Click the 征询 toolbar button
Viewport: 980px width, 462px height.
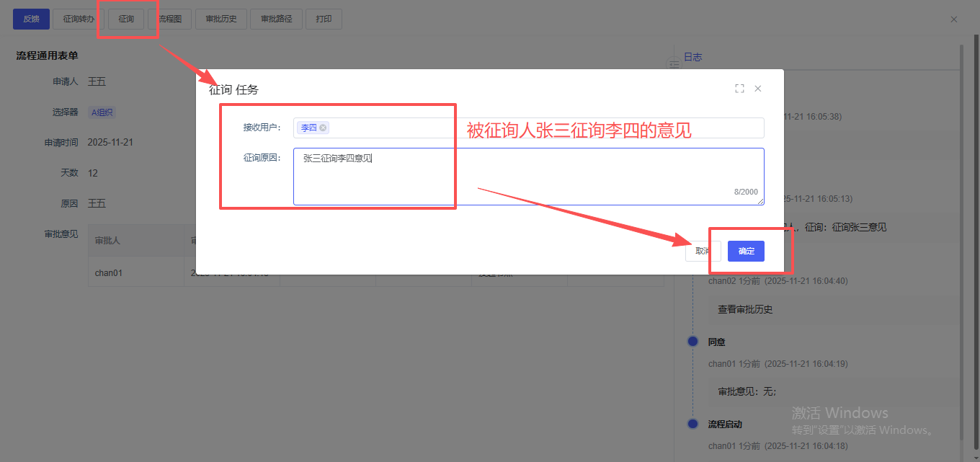pos(126,19)
